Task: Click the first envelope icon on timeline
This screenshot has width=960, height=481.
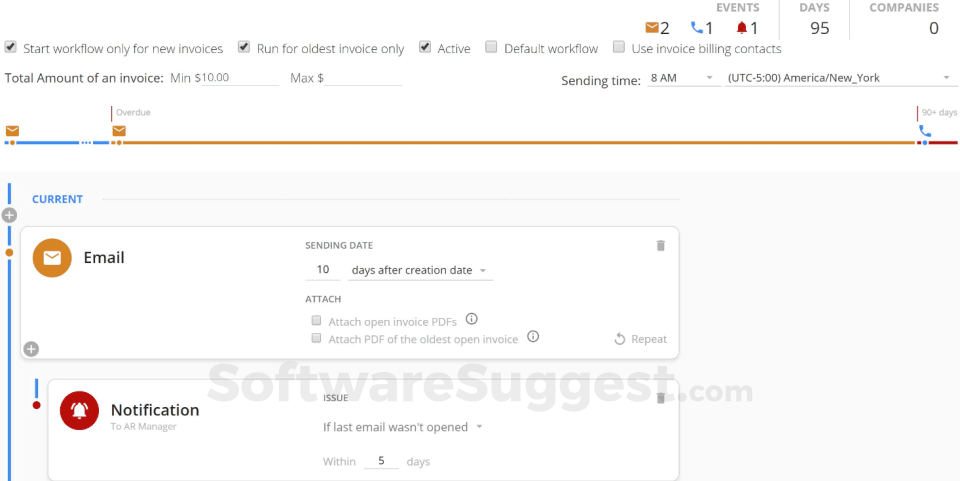Action: point(12,131)
